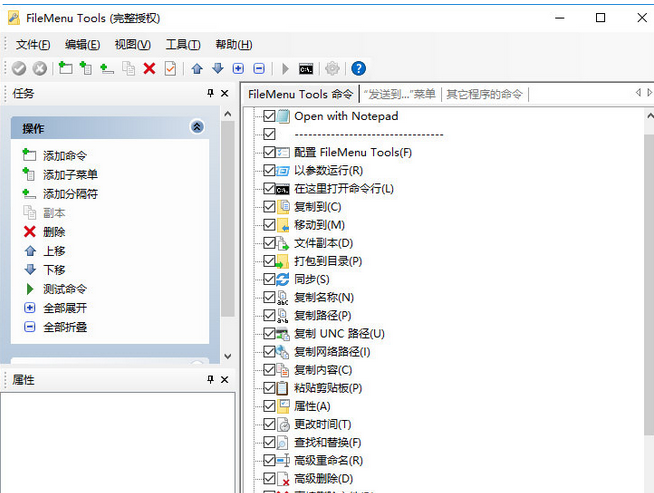
Task: Click the task panel scroll up arrow
Action: (227, 114)
